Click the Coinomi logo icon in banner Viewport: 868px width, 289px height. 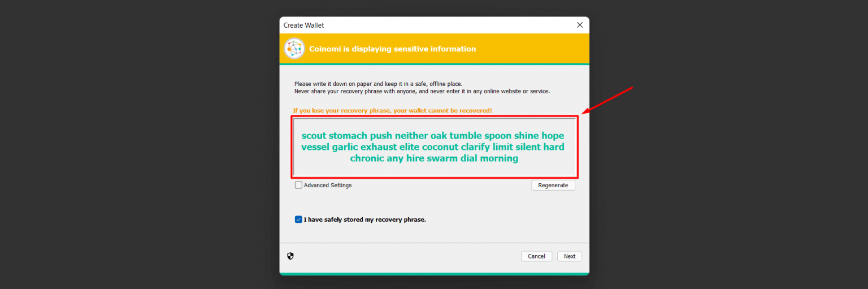tap(294, 49)
